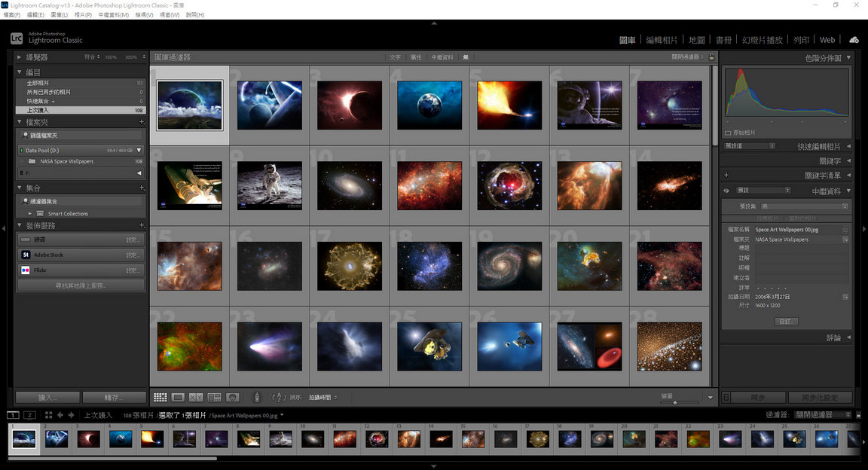Select the Painter spray-can tool
The image size is (868, 470).
point(256,397)
